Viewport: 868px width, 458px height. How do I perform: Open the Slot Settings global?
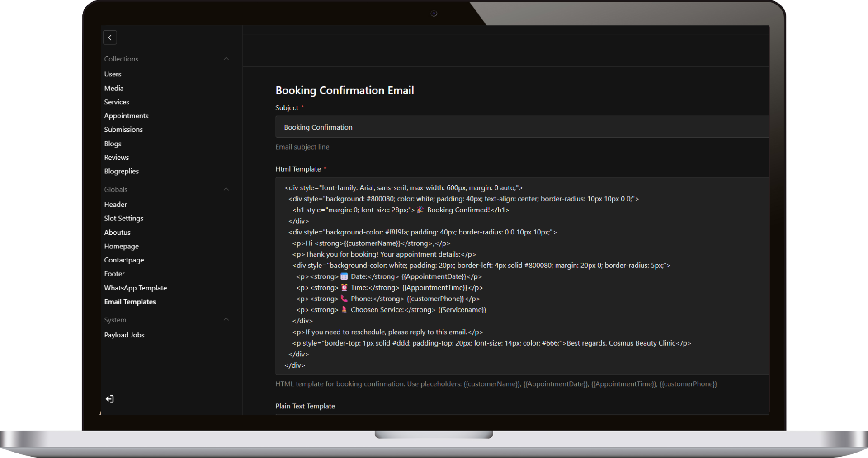[123, 218]
